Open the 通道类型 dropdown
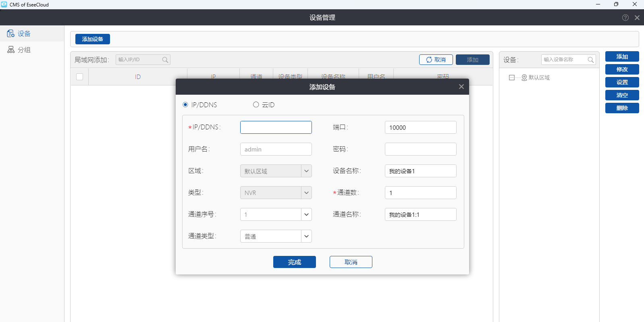This screenshot has width=644, height=322. click(x=306, y=236)
